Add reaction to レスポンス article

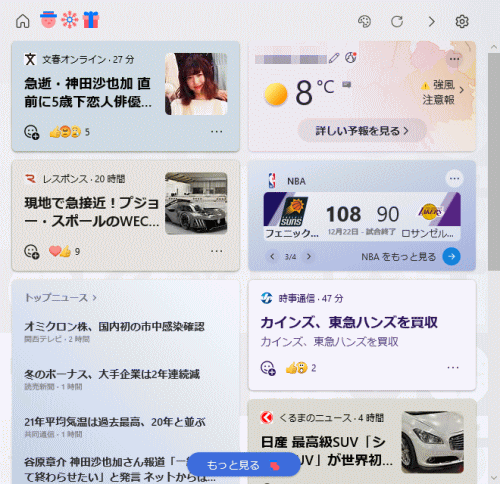click(32, 252)
